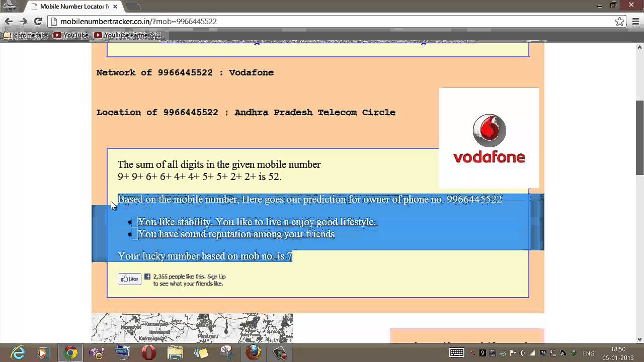Change input language ENG indicator

[x=589, y=353]
